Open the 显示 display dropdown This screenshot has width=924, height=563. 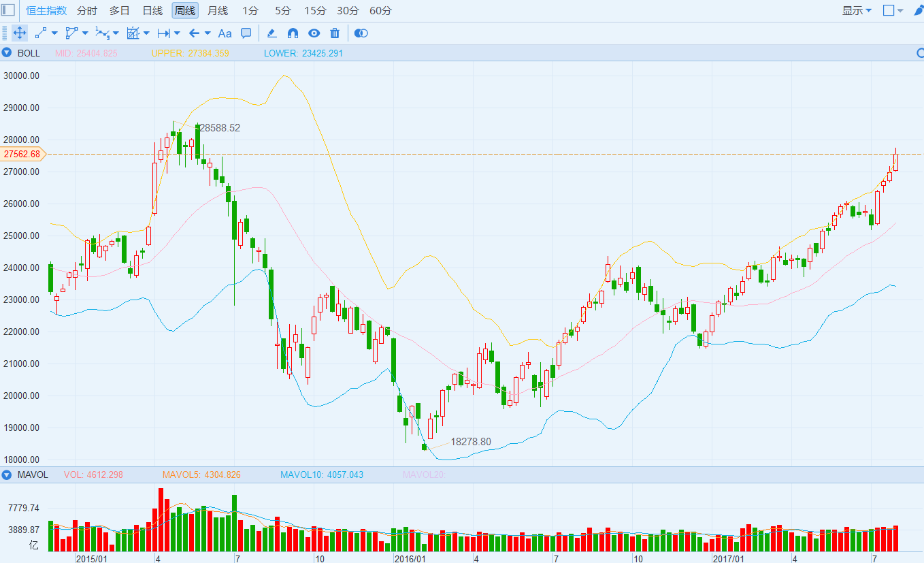tap(856, 10)
